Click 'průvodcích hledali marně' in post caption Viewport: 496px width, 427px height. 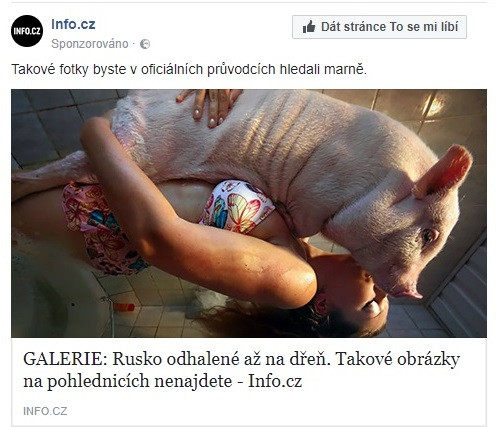coord(287,70)
